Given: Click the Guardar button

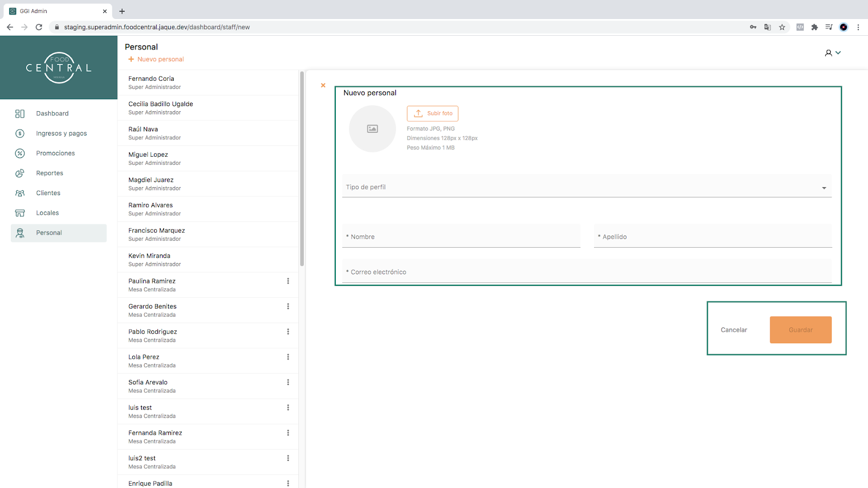Looking at the screenshot, I should coord(801,330).
